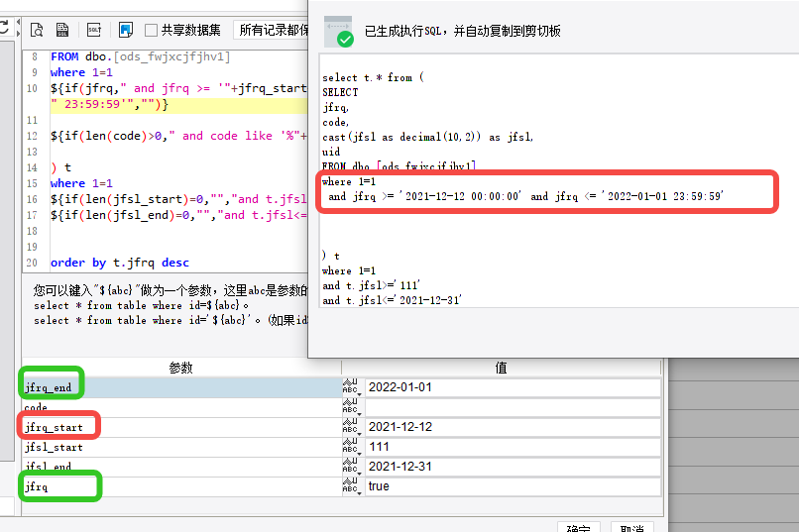The height and width of the screenshot is (532, 799).
Task: Click the 已生成执行SQL notification message
Action: pos(463,31)
